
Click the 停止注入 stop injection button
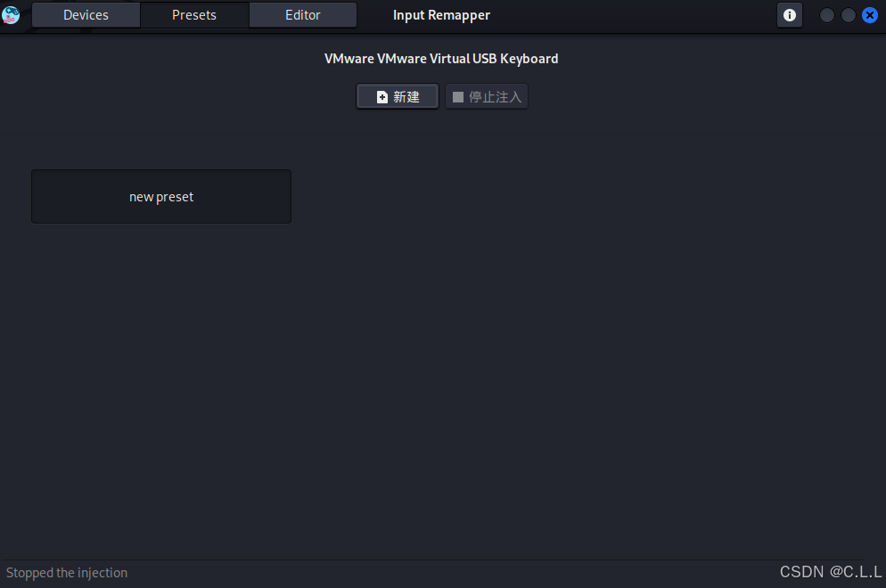tap(487, 96)
